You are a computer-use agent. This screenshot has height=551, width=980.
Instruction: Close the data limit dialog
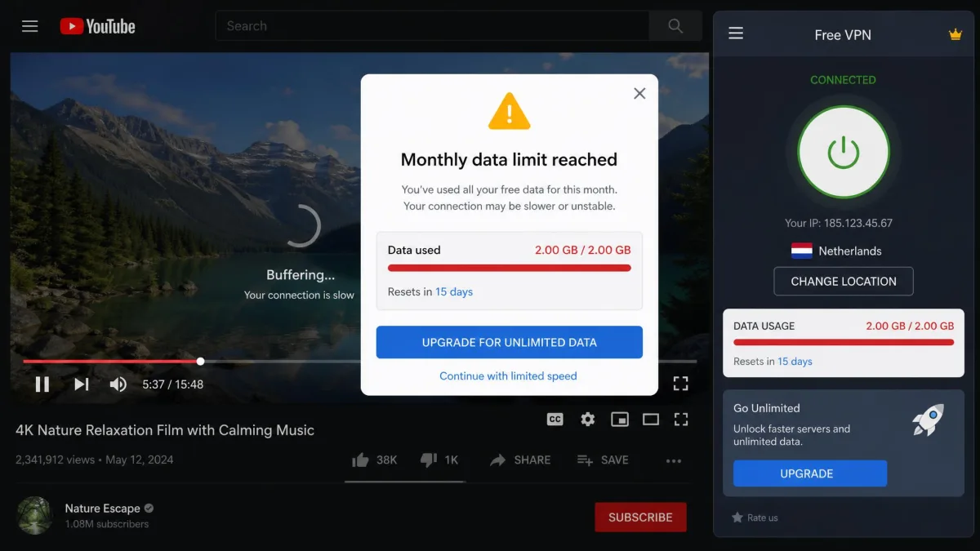[x=639, y=93]
